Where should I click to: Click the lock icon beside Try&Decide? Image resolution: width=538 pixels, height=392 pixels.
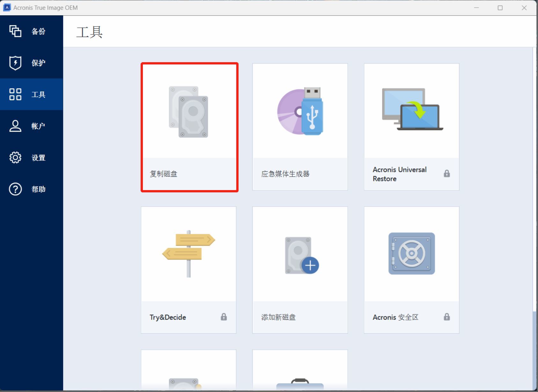[224, 316]
